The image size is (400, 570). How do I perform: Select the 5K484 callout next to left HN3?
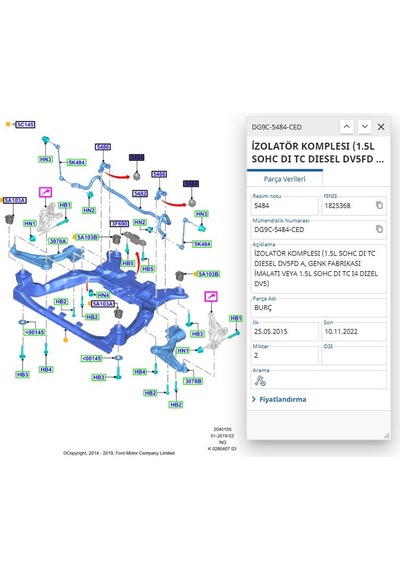(x=77, y=162)
